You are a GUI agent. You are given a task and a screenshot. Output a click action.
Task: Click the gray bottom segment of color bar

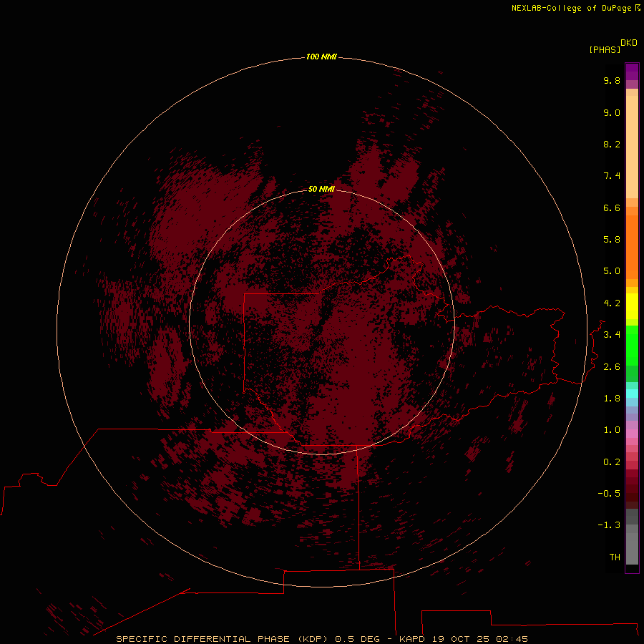632,545
